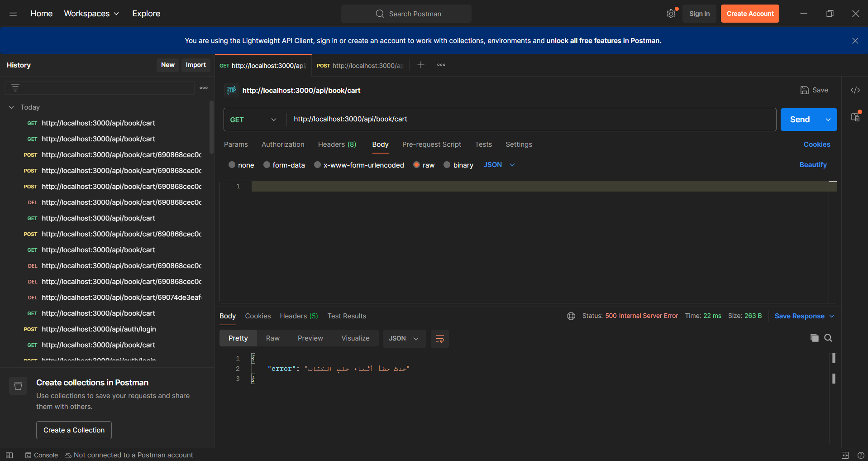Image resolution: width=868 pixels, height=461 pixels.
Task: Click the settings gear icon
Action: coord(671,14)
